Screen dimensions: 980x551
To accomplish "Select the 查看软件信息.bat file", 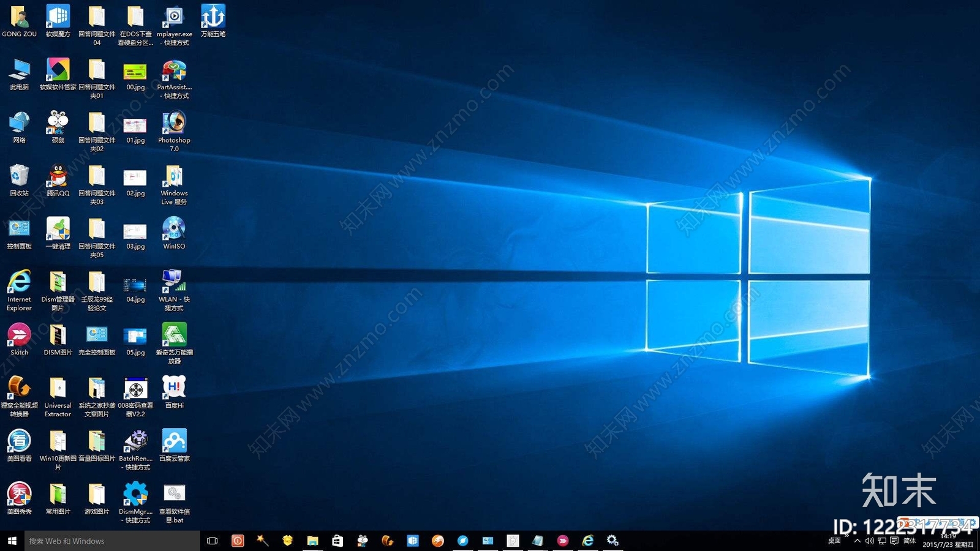I will [175, 503].
